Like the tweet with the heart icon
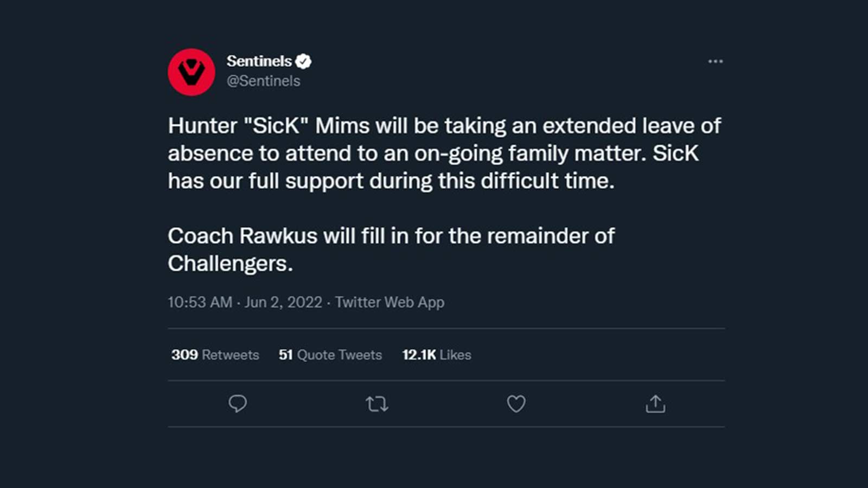868x488 pixels. click(x=516, y=404)
